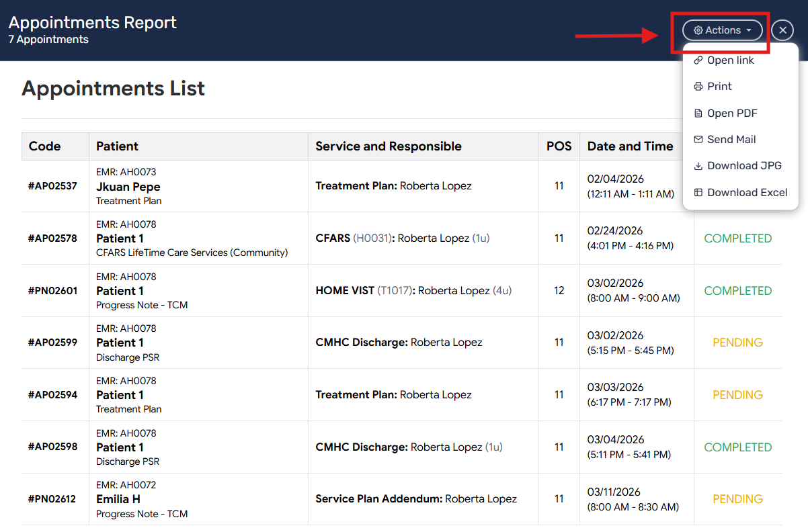The width and height of the screenshot is (808, 532).
Task: Select Open link from the menu
Action: coord(730,60)
